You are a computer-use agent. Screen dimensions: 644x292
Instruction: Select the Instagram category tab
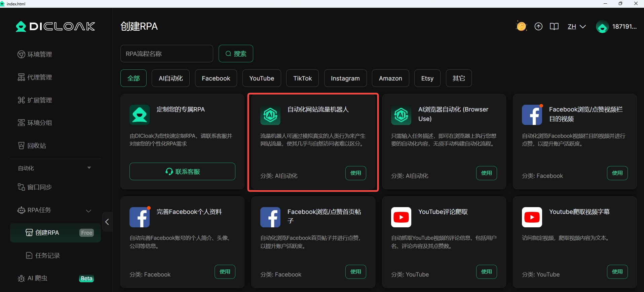tap(345, 78)
